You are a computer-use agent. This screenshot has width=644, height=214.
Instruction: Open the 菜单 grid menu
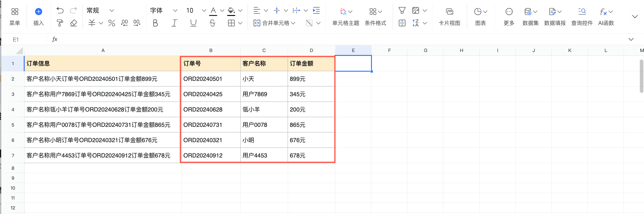(14, 17)
